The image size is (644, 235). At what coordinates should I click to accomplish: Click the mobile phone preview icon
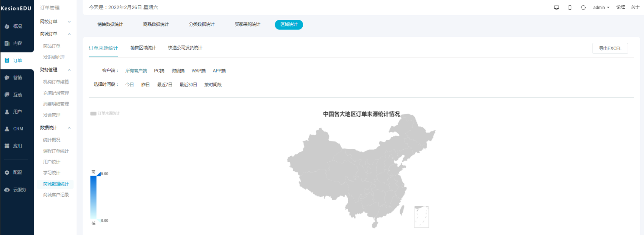tap(570, 8)
